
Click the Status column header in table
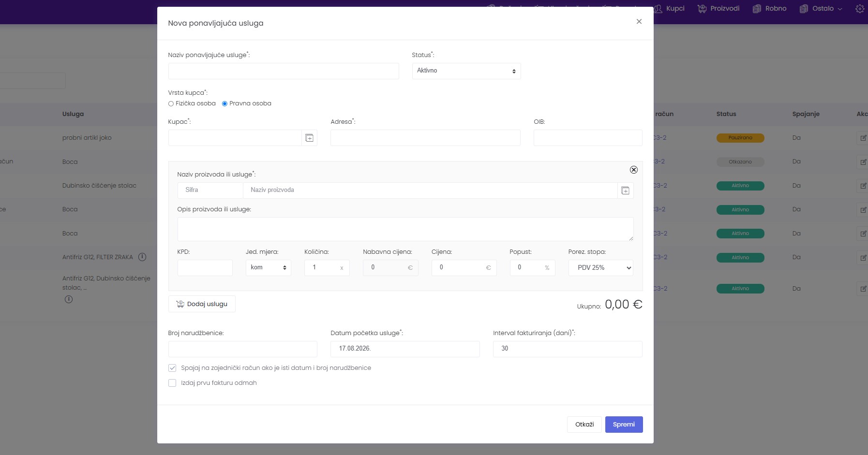pyautogui.click(x=726, y=114)
